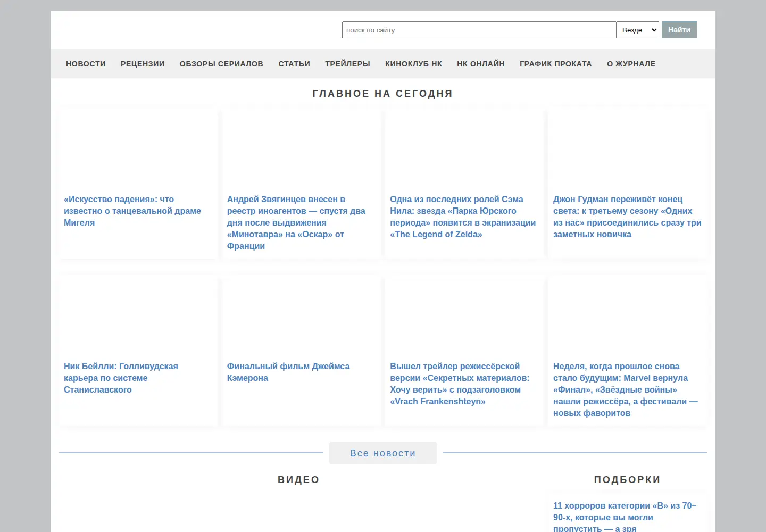
Task: Open the «11 хорроров категории В» collection
Action: tap(625, 517)
